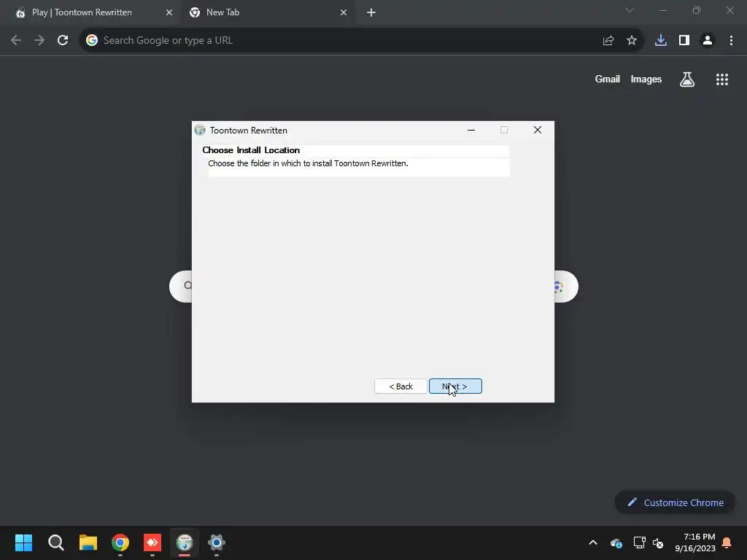Share this page icon in address bar
The image size is (747, 560).
(608, 41)
